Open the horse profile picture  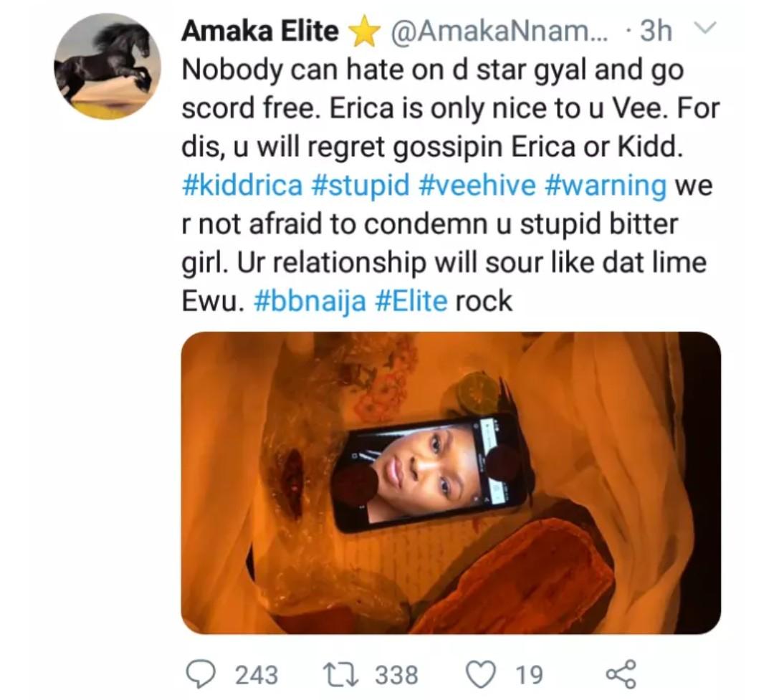coord(103,66)
